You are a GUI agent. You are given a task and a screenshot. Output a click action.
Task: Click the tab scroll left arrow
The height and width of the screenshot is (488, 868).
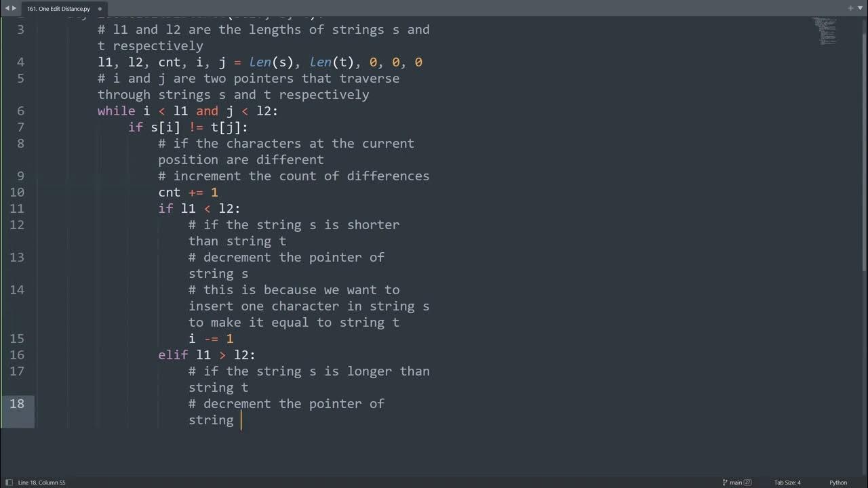(7, 8)
